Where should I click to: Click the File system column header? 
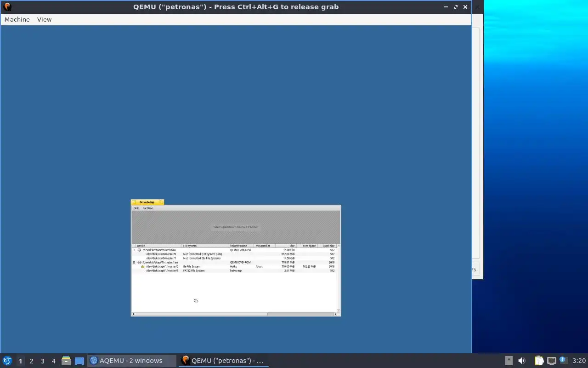pos(204,246)
